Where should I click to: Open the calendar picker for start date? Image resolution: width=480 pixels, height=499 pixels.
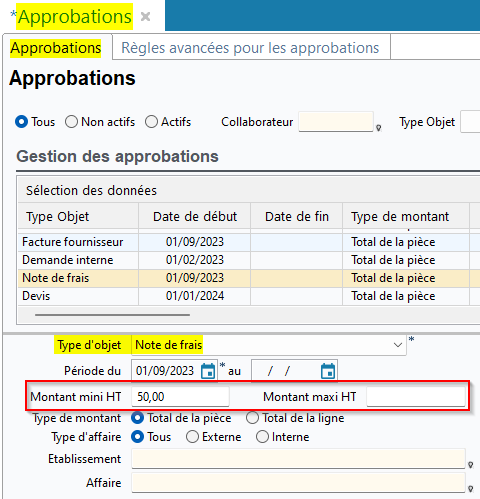pyautogui.click(x=208, y=371)
